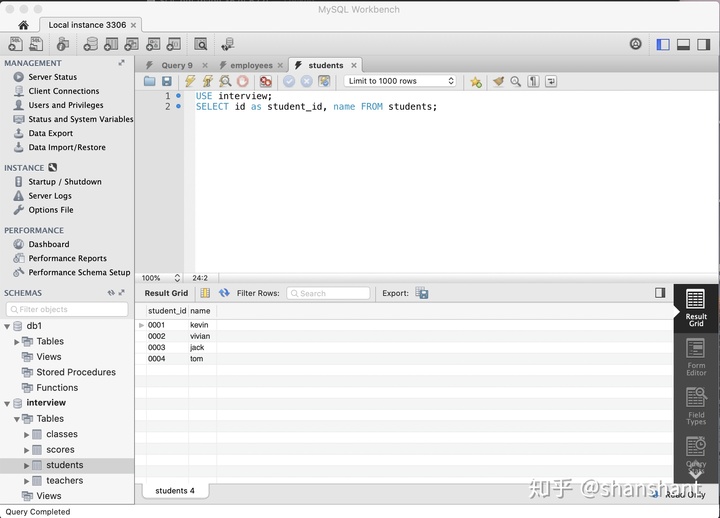Click the Filter Rows search field

click(328, 293)
